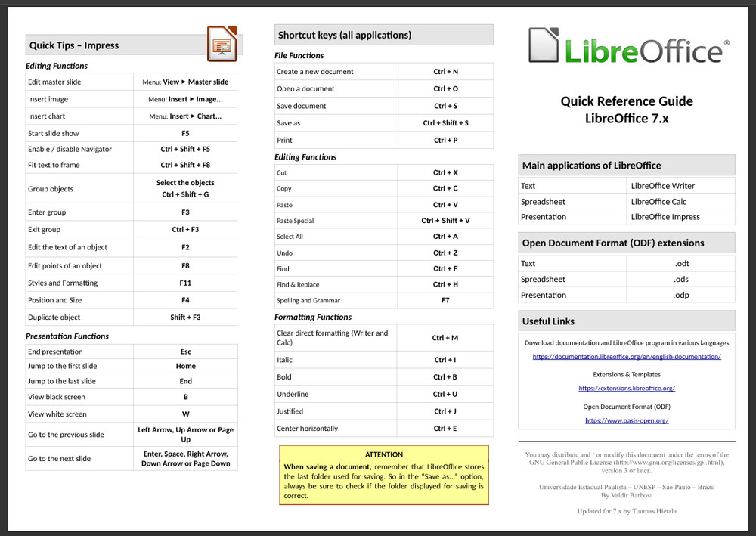Click 'Jump to the first slide'
The height and width of the screenshot is (536, 756).
click(62, 367)
